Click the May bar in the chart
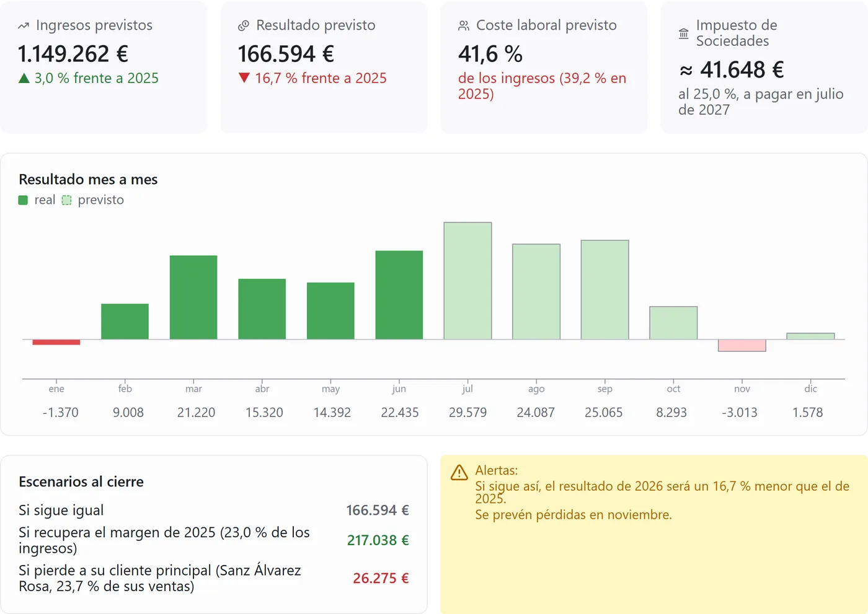The image size is (868, 614). click(330, 311)
